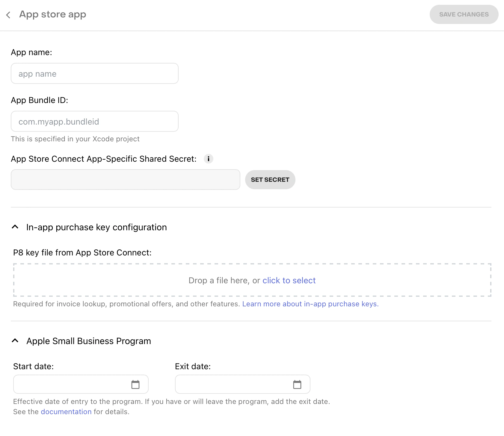The width and height of the screenshot is (504, 436).
Task: Open the documentation link for program details
Action: 66,412
